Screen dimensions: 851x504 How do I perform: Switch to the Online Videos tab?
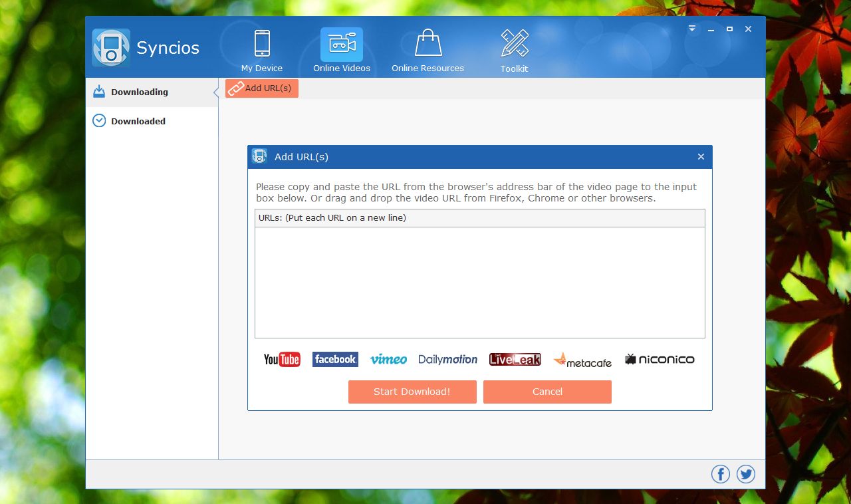pyautogui.click(x=342, y=51)
